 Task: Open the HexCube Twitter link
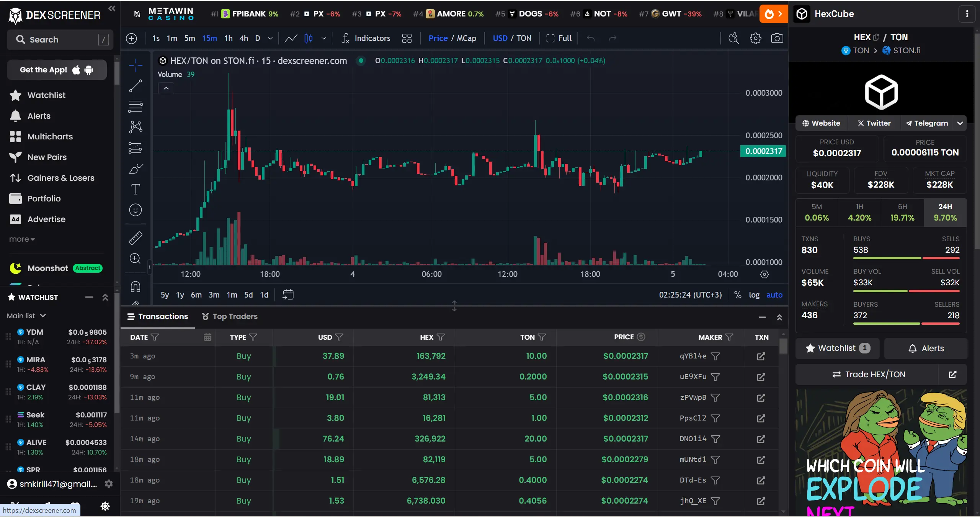coord(874,123)
